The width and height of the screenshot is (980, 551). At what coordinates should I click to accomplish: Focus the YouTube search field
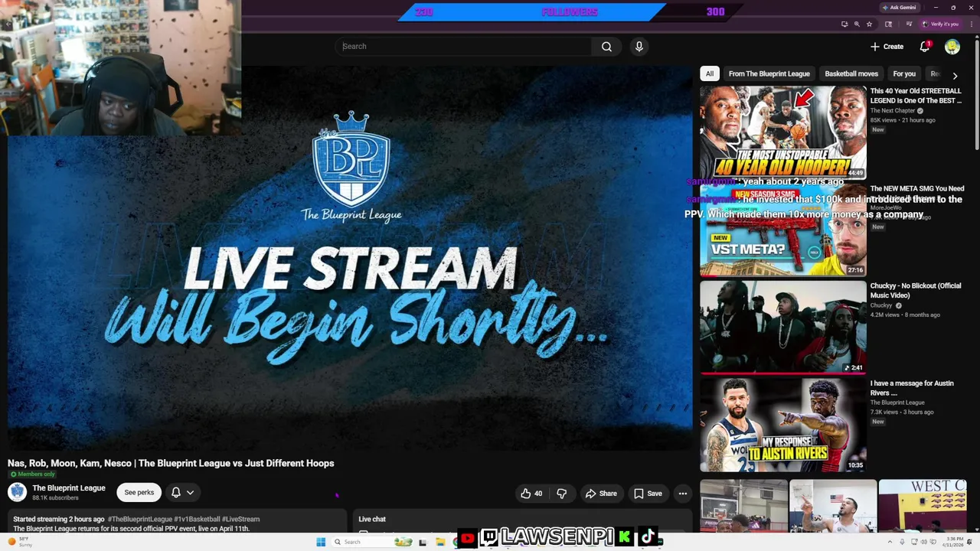click(x=464, y=47)
